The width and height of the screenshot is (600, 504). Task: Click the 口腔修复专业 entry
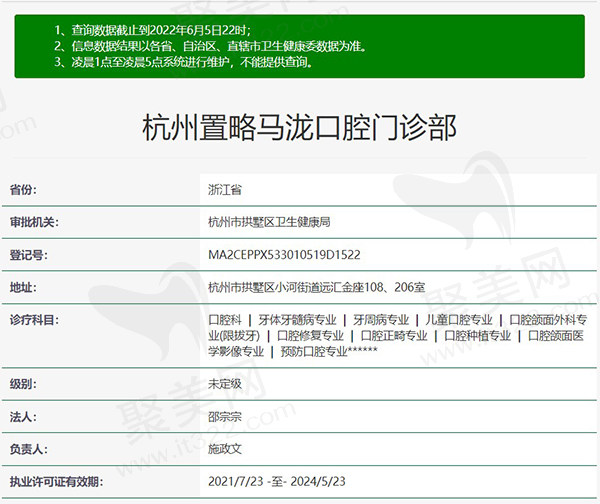[x=310, y=336]
